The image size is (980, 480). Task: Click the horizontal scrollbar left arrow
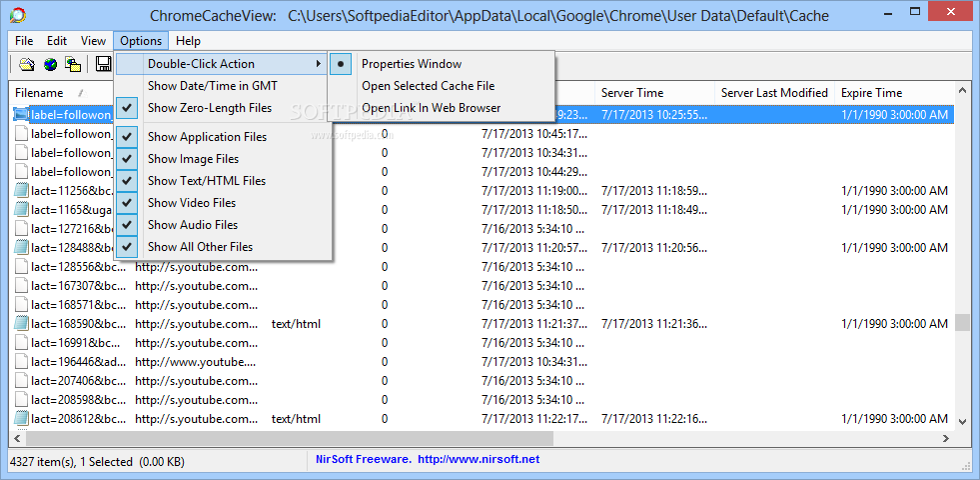point(18,439)
